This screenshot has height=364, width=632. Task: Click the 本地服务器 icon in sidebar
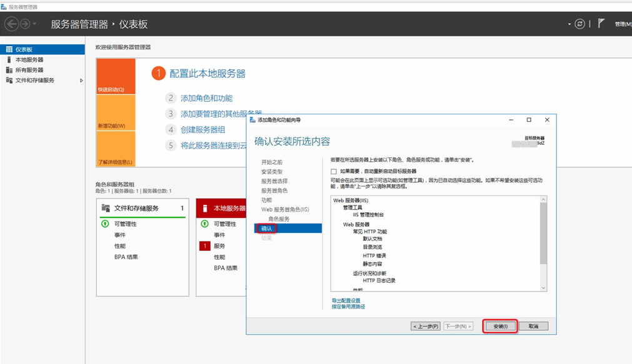(x=9, y=60)
